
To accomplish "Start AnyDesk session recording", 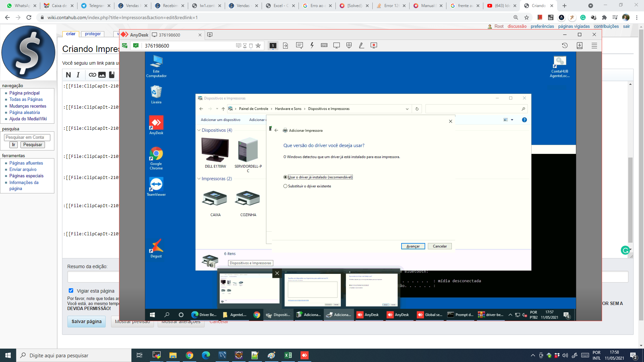I will [x=374, y=45].
